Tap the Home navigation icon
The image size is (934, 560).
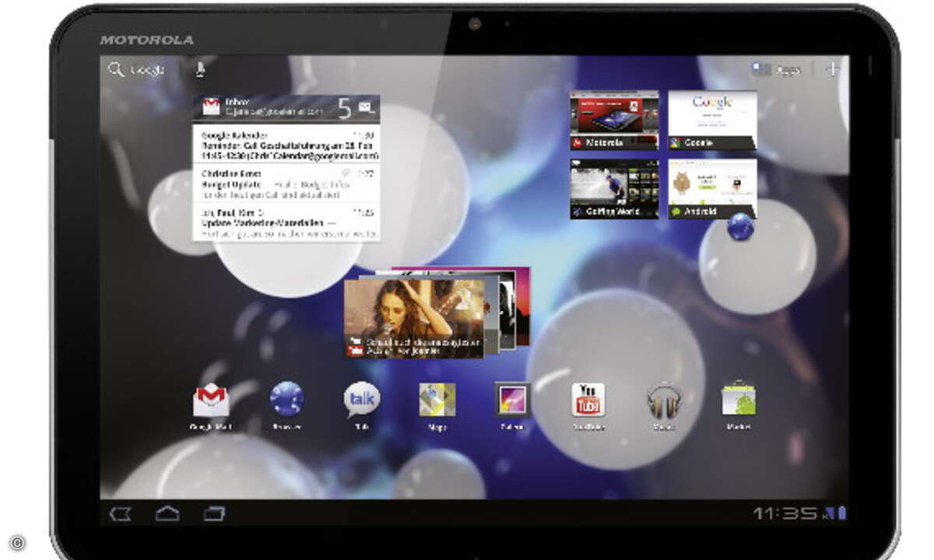click(x=167, y=513)
